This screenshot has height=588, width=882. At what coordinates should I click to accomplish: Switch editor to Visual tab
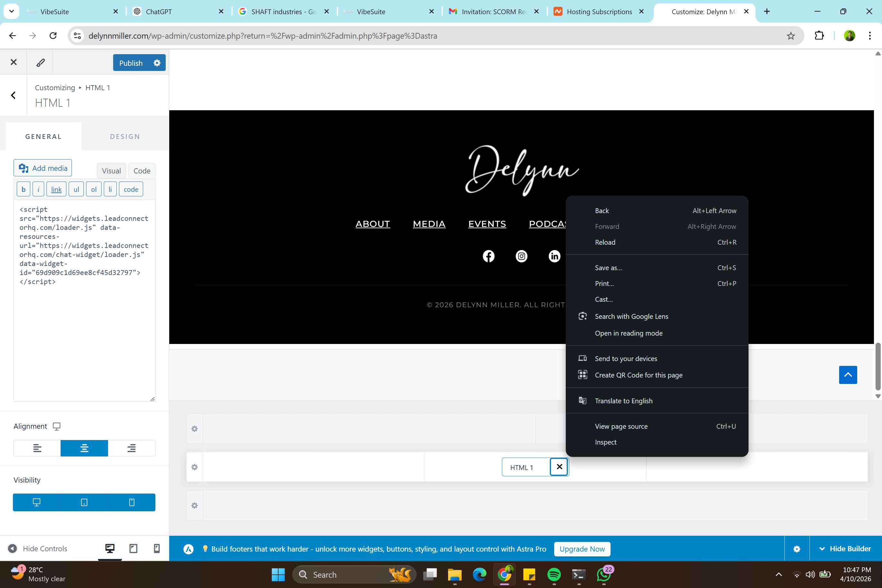pyautogui.click(x=111, y=171)
